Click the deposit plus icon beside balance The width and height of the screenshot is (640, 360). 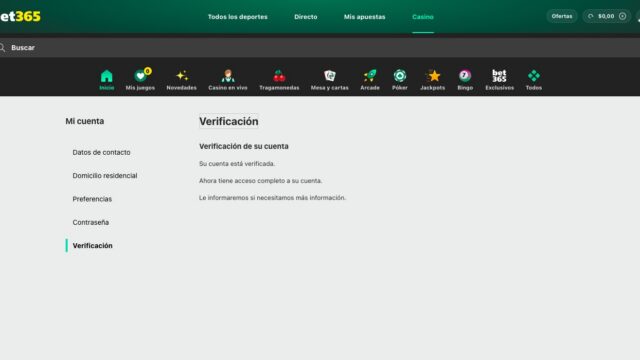point(622,16)
